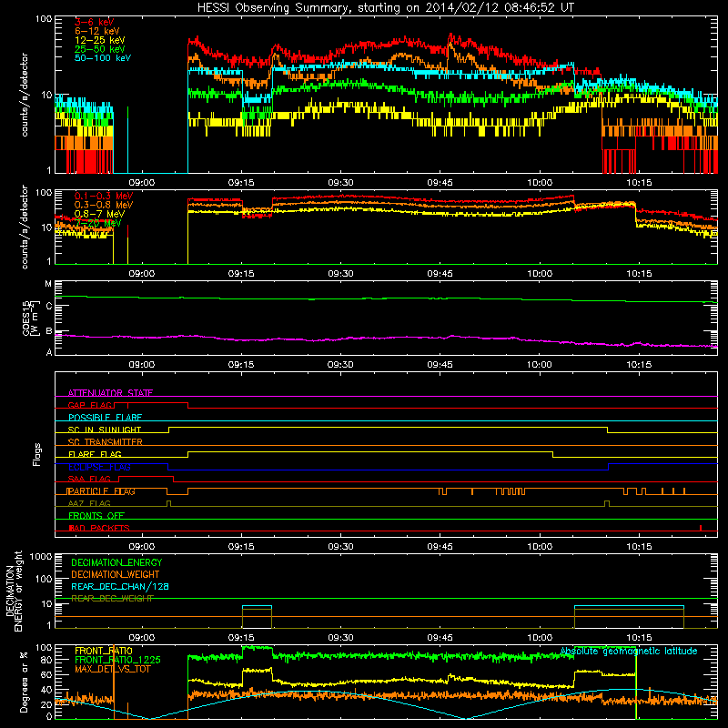728x728 pixels.
Task: Click counts/s/detector axis title of MeV panel
Action: pyautogui.click(x=25, y=227)
